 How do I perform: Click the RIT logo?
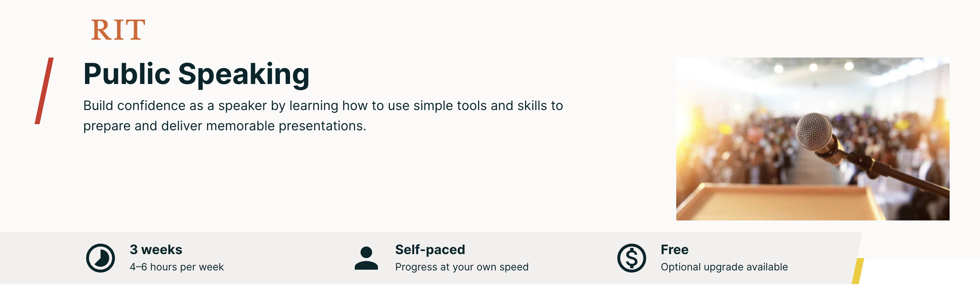[118, 30]
